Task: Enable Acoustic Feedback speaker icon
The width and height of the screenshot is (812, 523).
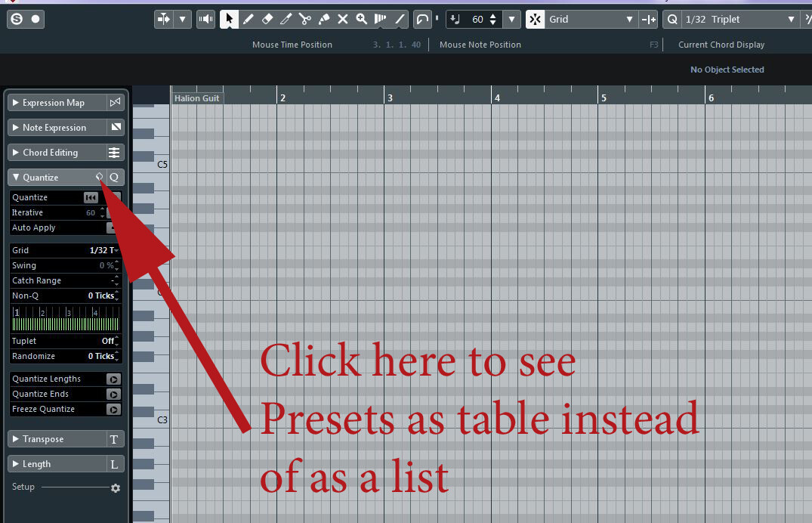Action: 205,19
